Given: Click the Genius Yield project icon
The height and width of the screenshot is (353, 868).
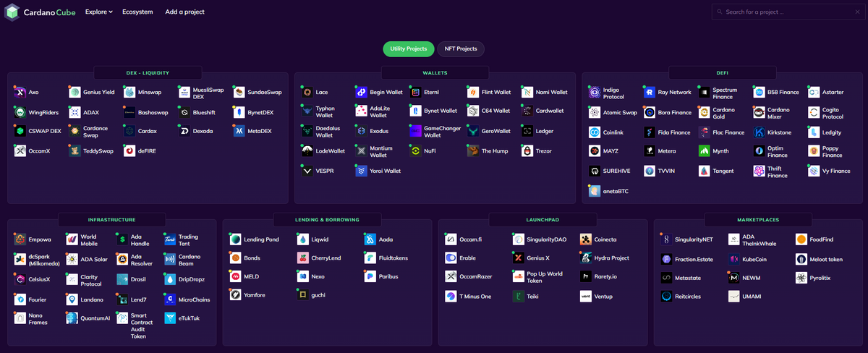Looking at the screenshot, I should pos(75,93).
